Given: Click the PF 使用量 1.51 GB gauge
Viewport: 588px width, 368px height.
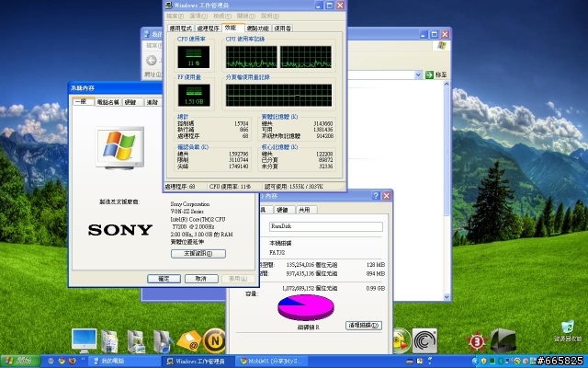Looking at the screenshot, I should coord(194,95).
